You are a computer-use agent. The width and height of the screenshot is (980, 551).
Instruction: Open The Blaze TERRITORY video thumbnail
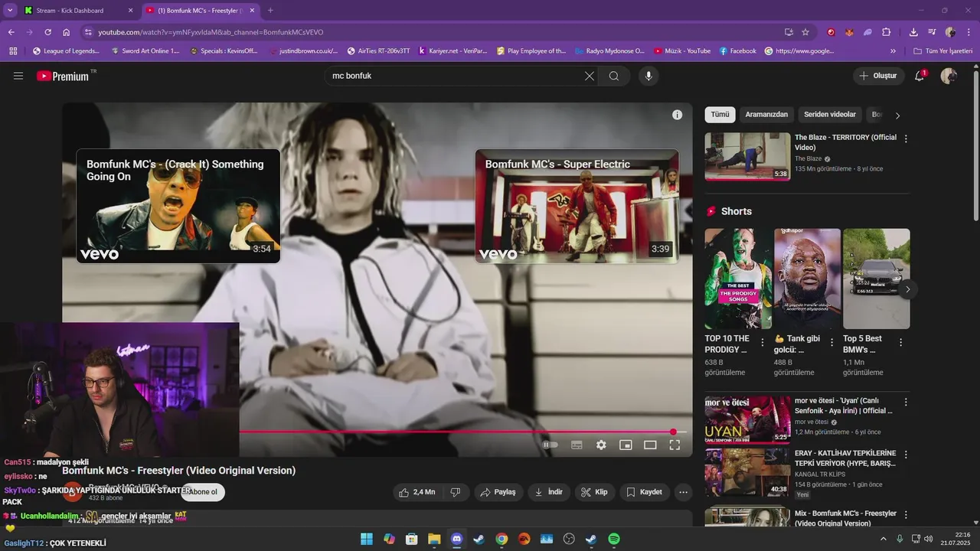[748, 157]
